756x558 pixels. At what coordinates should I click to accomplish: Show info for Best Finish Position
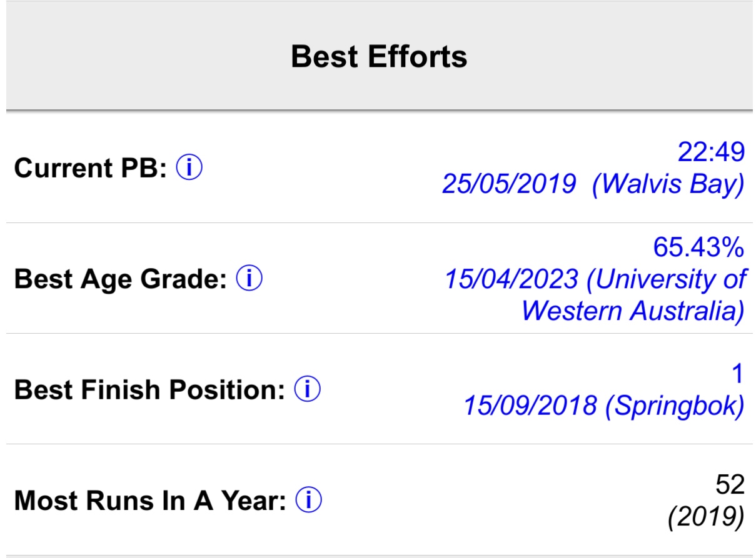tap(307, 389)
